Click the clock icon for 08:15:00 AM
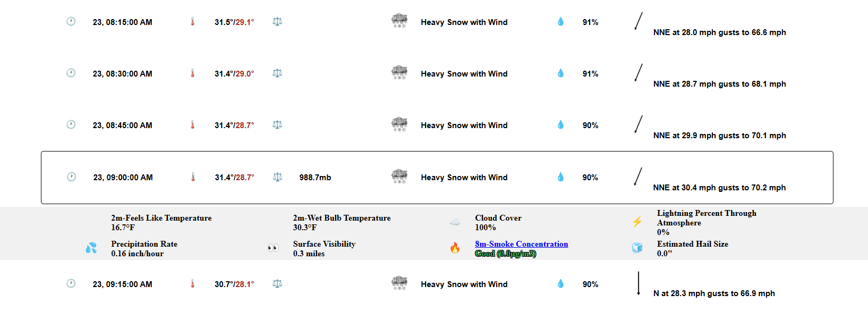Screen dimensions: 868x311 click(71, 21)
